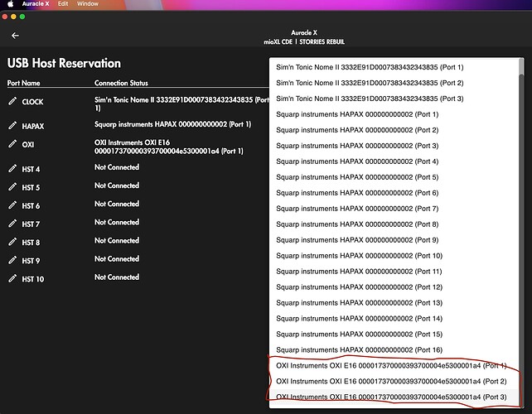Choose Squarp HAPAX Port 5 from list
Screen dimensions: 532x414
point(394,177)
